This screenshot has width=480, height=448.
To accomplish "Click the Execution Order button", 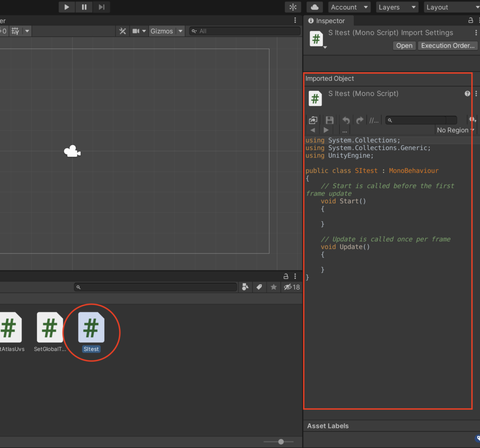I will 447,45.
